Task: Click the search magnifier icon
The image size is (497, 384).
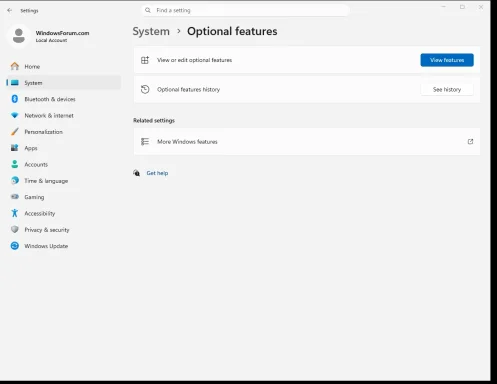Action: click(148, 10)
